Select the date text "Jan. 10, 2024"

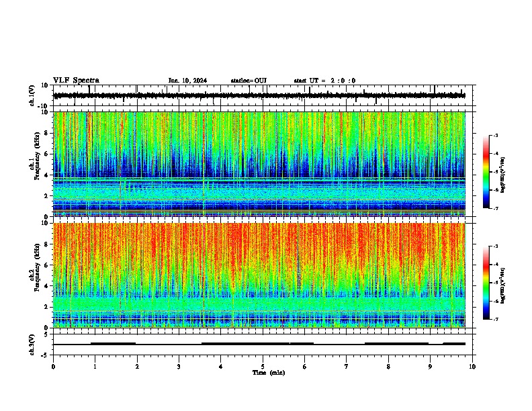pyautogui.click(x=187, y=81)
